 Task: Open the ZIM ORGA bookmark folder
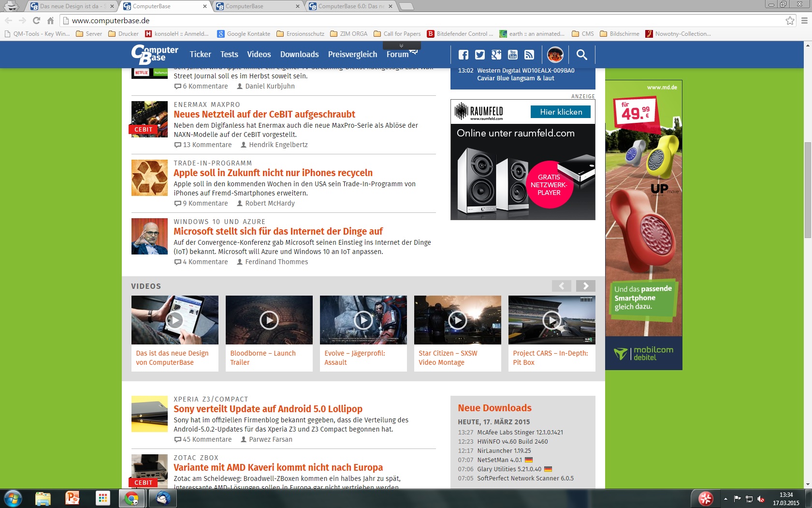point(349,34)
